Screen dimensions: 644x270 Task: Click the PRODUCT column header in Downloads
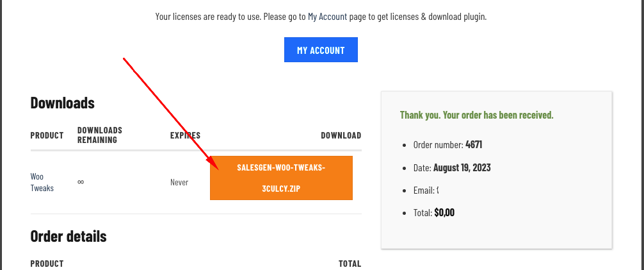click(47, 135)
